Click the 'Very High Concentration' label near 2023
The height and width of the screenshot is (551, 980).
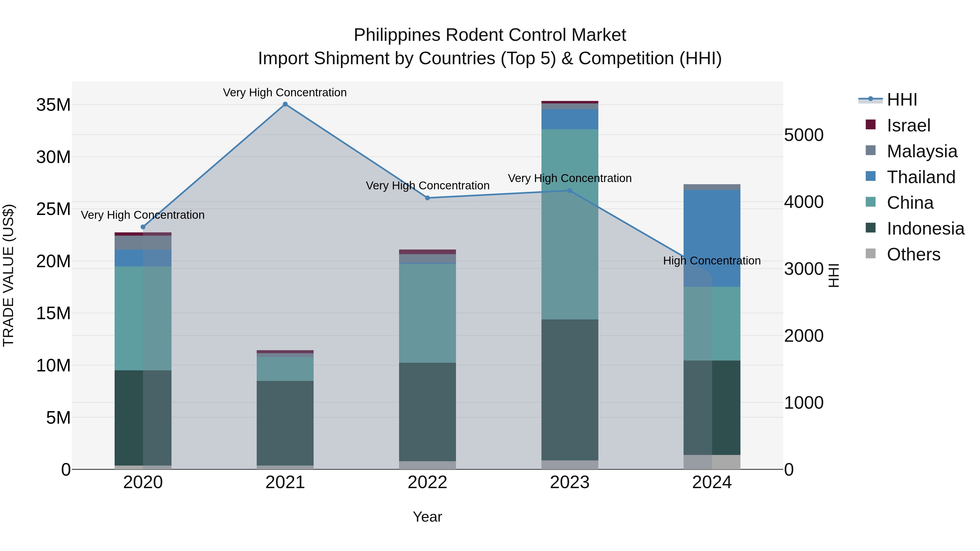[x=570, y=178]
